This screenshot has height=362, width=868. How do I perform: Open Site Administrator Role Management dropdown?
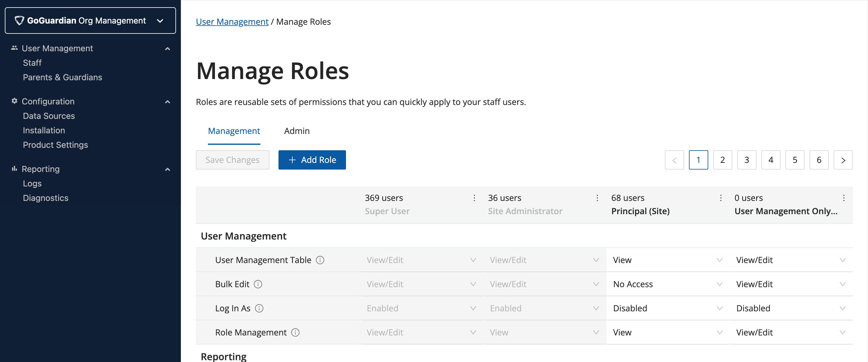pyautogui.click(x=545, y=333)
